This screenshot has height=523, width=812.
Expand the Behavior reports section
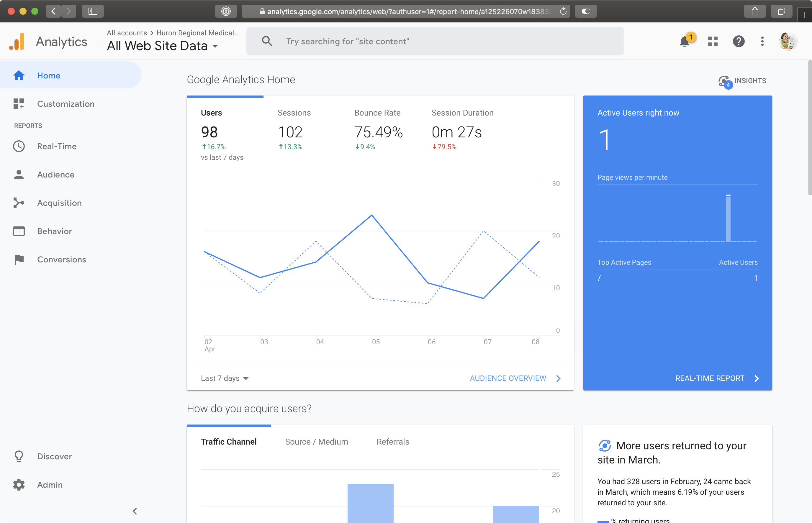pos(55,231)
